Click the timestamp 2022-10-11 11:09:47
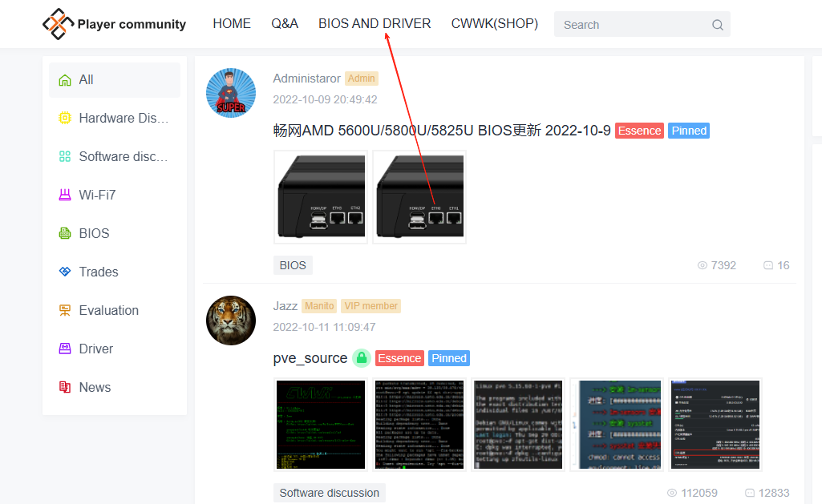 click(325, 327)
